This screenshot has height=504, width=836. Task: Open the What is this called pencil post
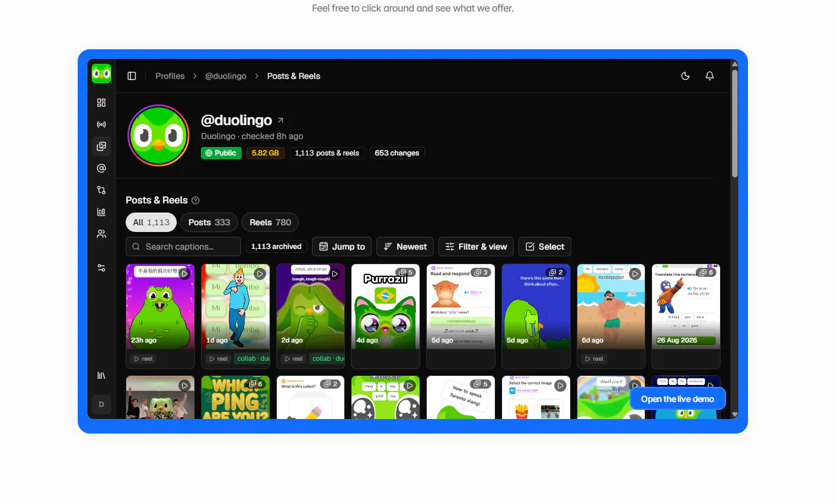[x=310, y=398]
